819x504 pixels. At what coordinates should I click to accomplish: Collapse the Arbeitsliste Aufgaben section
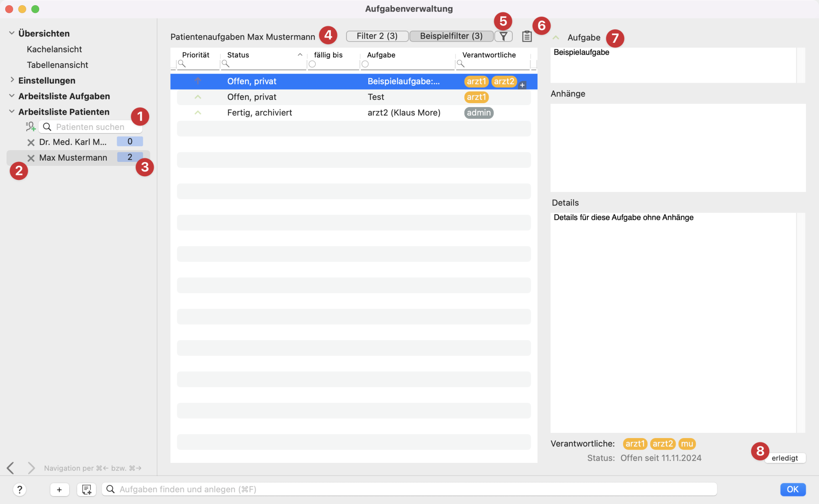click(x=12, y=96)
